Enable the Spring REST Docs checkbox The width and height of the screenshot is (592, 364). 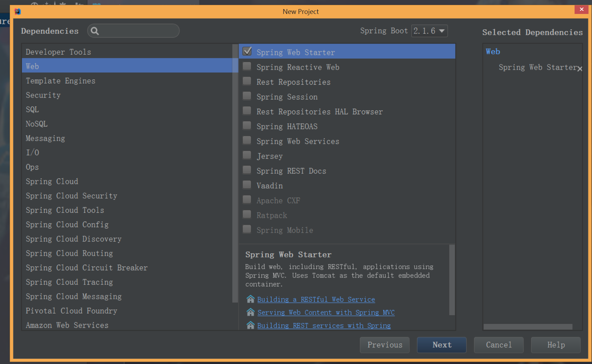tap(247, 170)
